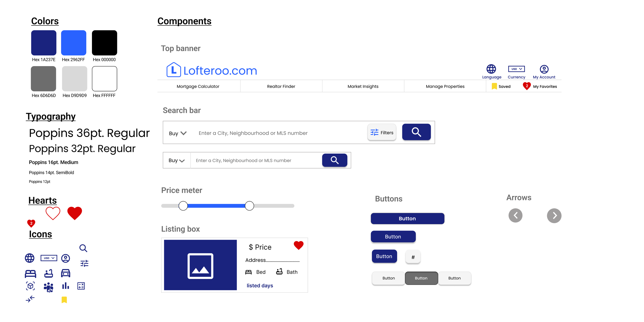Select the dark gray middle segmented Button
Image resolution: width=644 pixels, height=322 pixels.
pyautogui.click(x=421, y=278)
